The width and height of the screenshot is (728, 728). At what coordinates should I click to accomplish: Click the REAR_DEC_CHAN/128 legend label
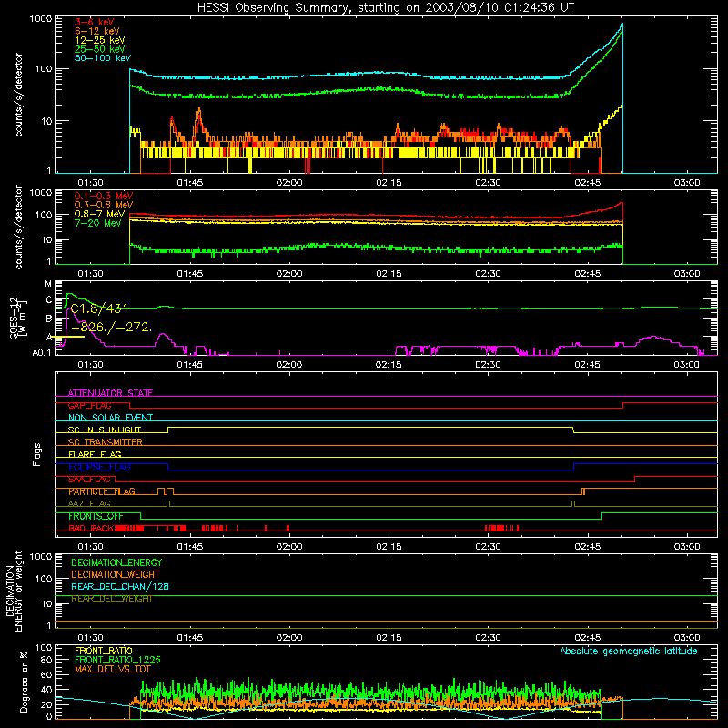click(120, 586)
